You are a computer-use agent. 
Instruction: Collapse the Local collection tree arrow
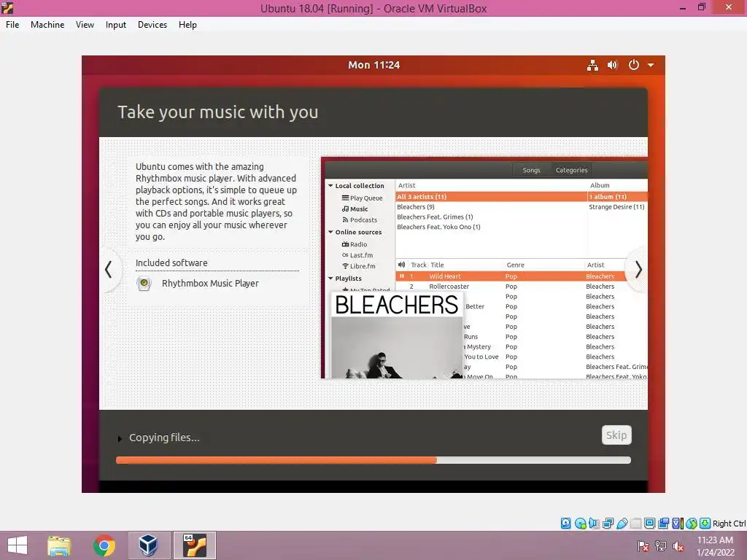click(x=330, y=186)
